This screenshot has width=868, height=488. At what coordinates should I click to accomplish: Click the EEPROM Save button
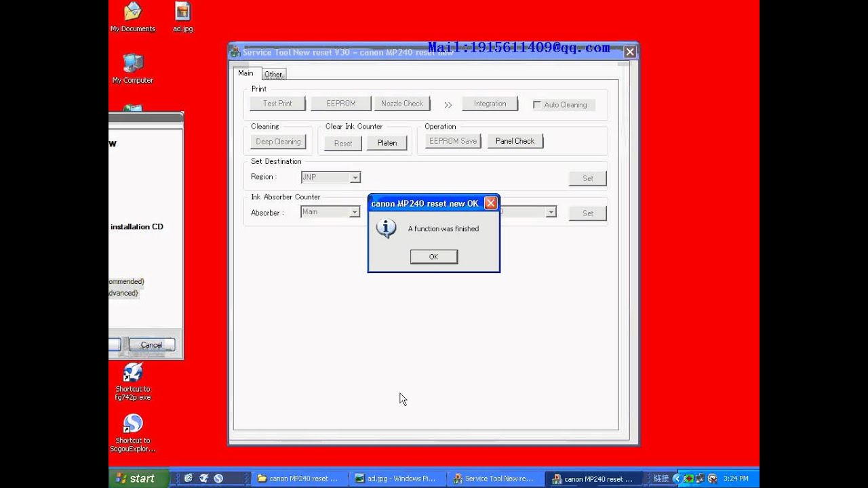coord(453,141)
